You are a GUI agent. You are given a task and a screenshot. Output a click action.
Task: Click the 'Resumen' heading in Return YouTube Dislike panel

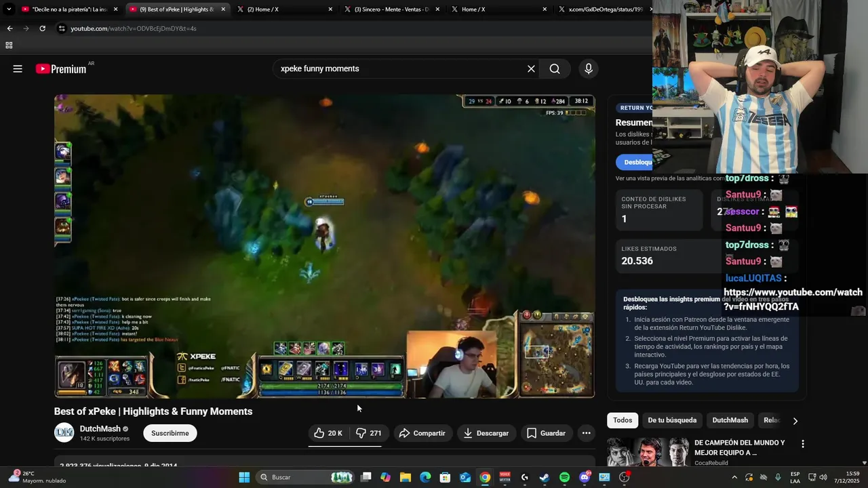(x=634, y=123)
